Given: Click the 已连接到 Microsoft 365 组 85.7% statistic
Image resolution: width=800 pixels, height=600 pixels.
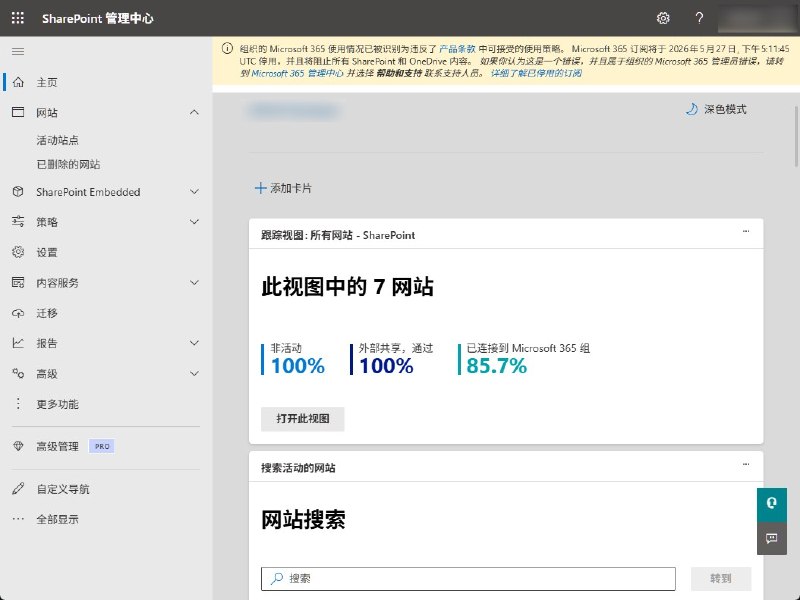Looking at the screenshot, I should coord(524,359).
